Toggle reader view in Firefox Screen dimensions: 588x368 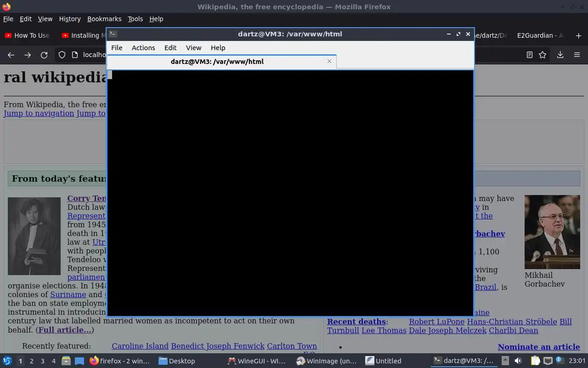[x=529, y=55]
